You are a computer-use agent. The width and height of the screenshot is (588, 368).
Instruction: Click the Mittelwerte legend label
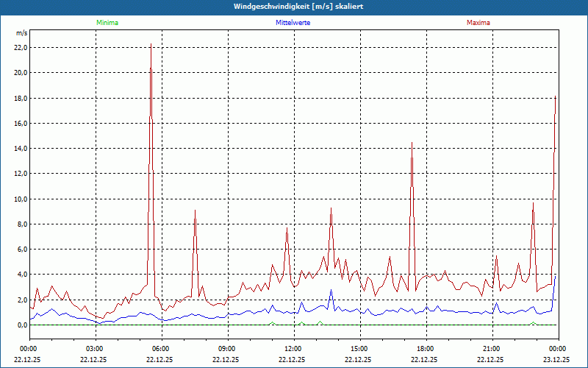(293, 23)
